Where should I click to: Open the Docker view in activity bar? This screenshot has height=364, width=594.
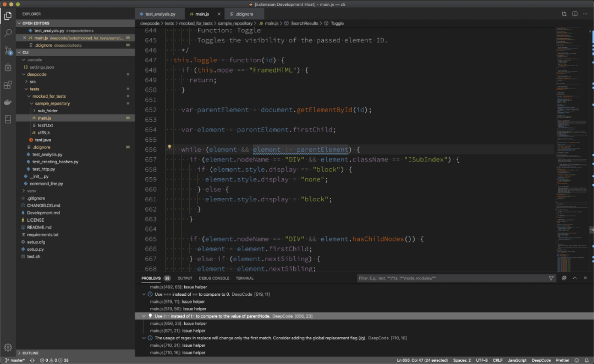coord(8,102)
